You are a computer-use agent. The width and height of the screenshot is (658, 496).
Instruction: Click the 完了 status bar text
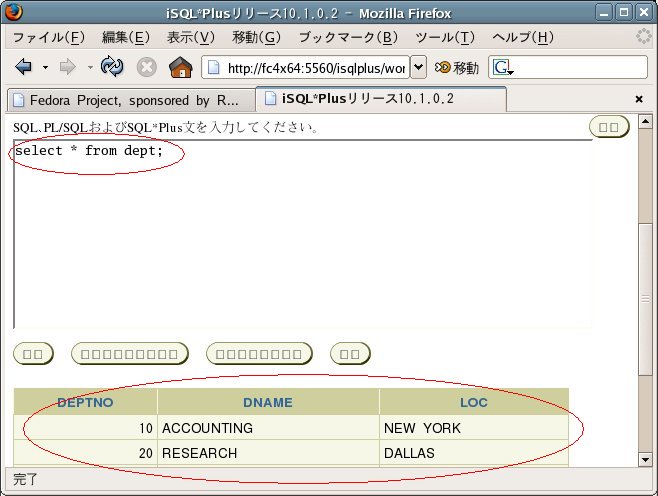[x=25, y=479]
